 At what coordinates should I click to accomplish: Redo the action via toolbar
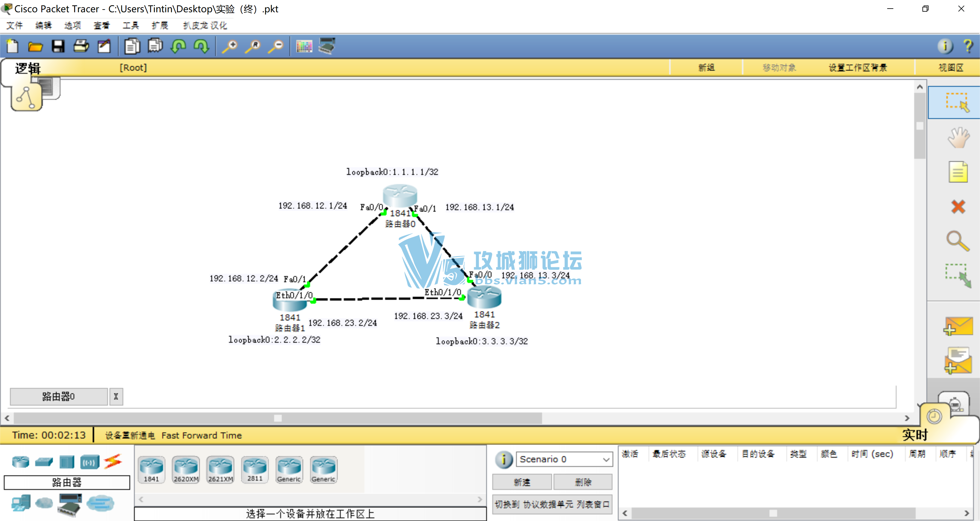[201, 47]
